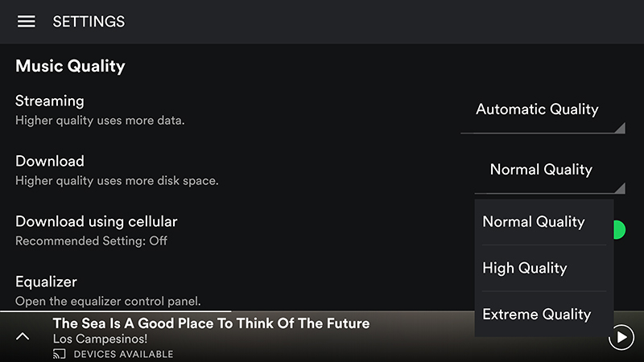The height and width of the screenshot is (362, 644).
Task: Expand the now playing bar chevron
Action: [x=23, y=337]
